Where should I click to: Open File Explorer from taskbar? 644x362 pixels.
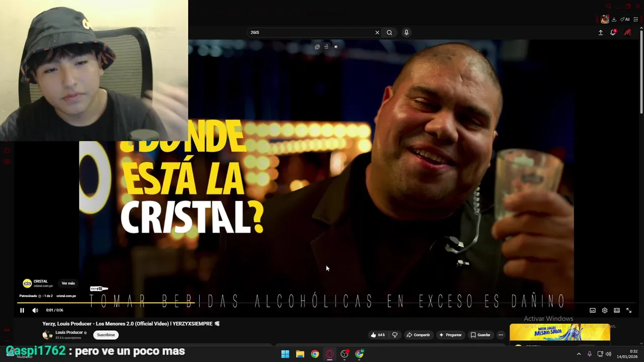click(300, 354)
